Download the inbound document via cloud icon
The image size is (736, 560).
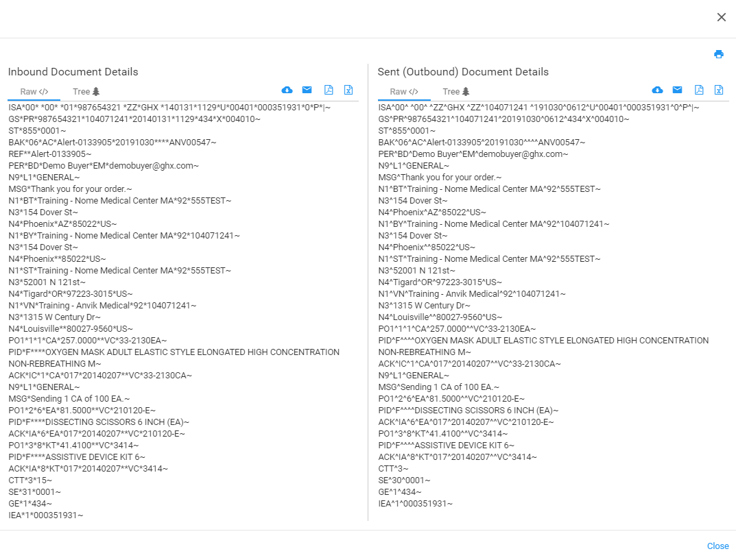[287, 90]
